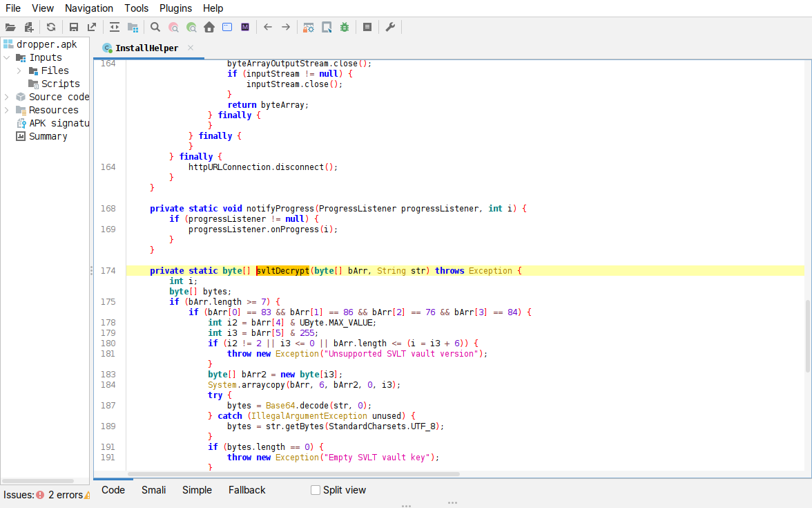Click the UByte.MAX_VALUE constant

[338, 322]
